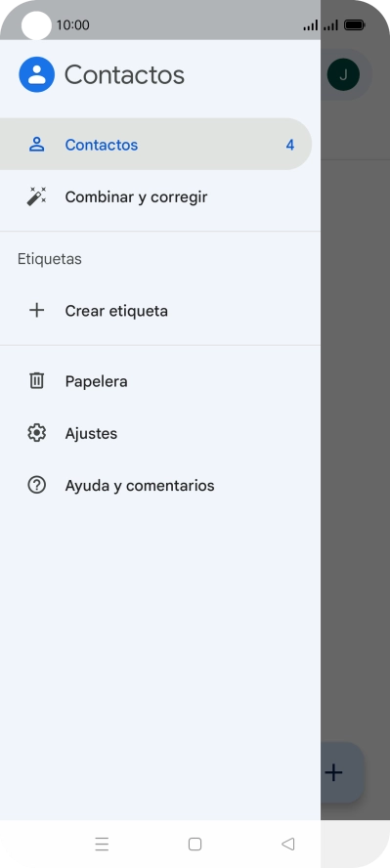Screen dimensions: 390x868
Task: Click the blue Contactos app logo
Action: click(36, 74)
